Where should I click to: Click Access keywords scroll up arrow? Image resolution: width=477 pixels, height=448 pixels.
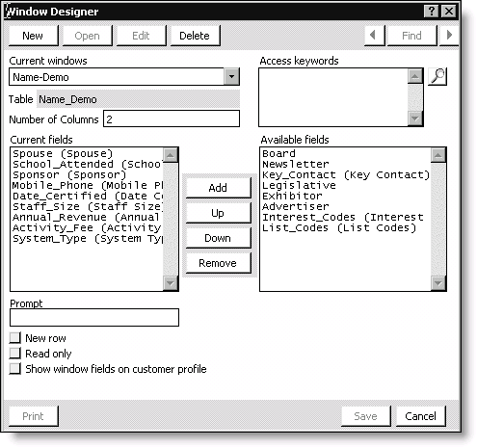tap(415, 76)
